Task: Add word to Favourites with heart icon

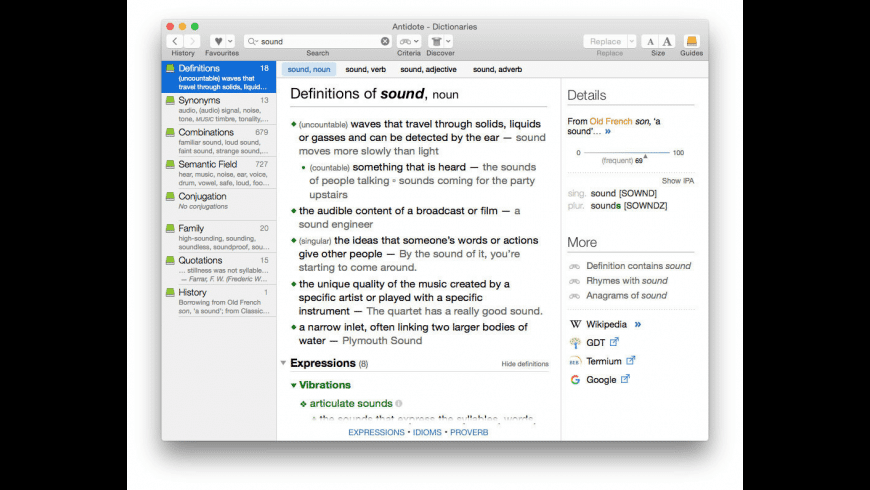Action: [218, 41]
